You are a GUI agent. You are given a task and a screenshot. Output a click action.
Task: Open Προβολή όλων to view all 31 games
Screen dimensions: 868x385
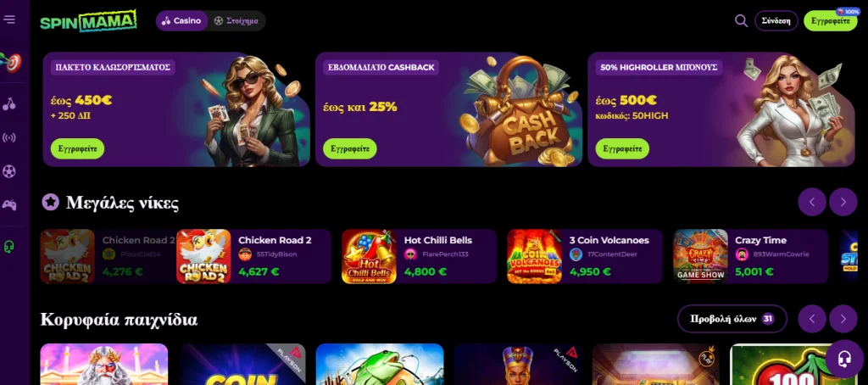[x=732, y=319]
